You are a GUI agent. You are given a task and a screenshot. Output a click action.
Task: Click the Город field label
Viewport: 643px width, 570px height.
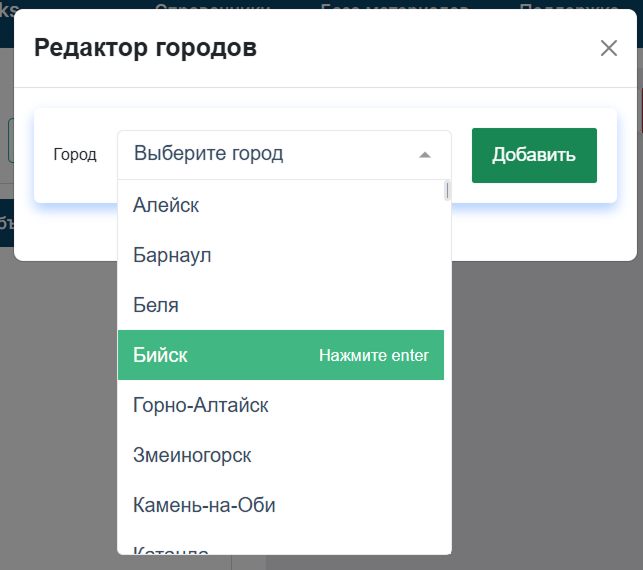click(x=75, y=155)
